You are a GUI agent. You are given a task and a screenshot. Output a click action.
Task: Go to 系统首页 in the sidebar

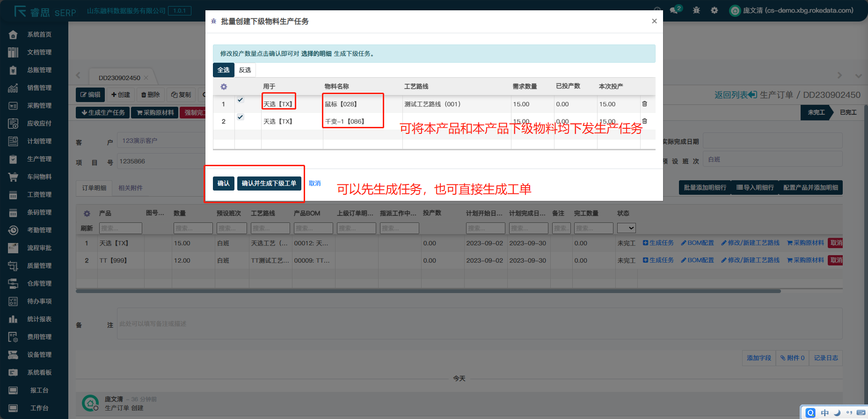pyautogui.click(x=39, y=35)
